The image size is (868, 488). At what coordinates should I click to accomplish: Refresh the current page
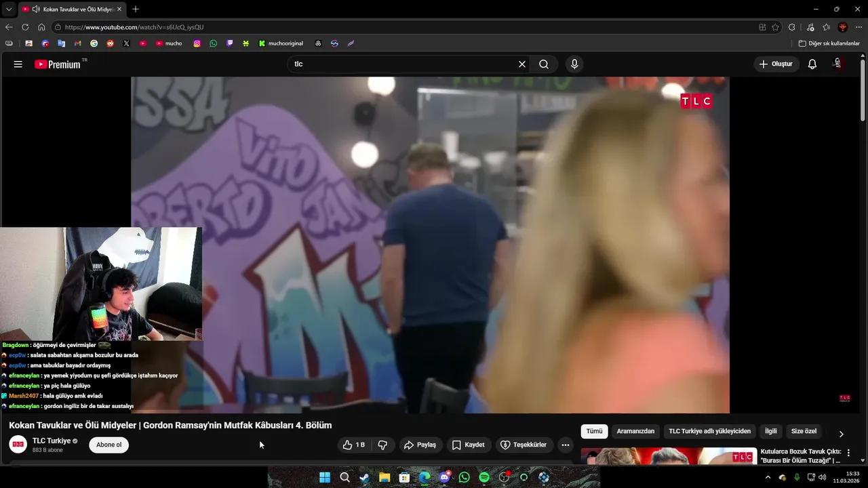(x=25, y=27)
